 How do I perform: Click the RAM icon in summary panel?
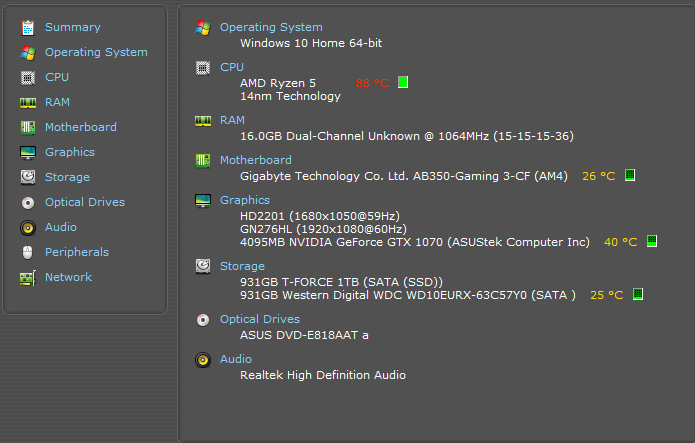(x=203, y=121)
